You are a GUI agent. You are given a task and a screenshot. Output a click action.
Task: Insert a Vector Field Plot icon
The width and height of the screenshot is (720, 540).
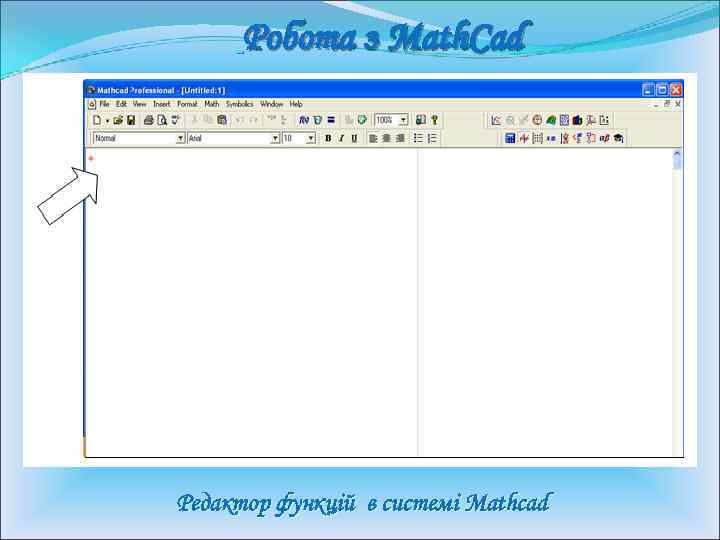pos(604,120)
